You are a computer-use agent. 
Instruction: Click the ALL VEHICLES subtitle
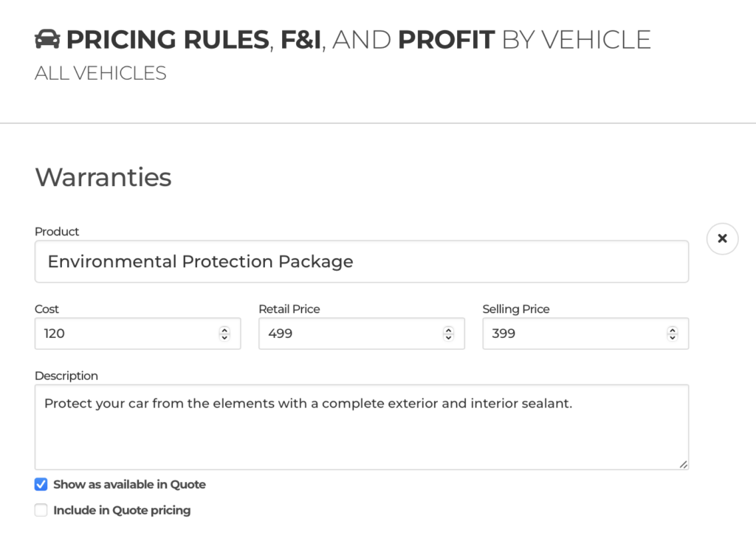[x=100, y=73]
